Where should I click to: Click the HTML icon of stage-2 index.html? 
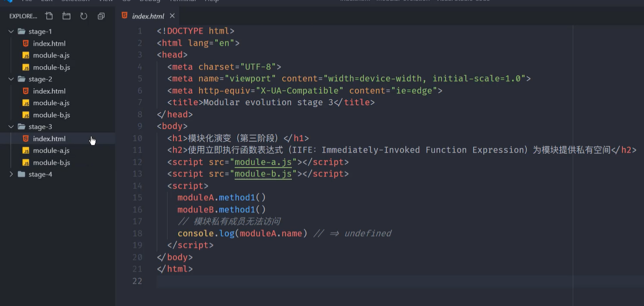26,91
